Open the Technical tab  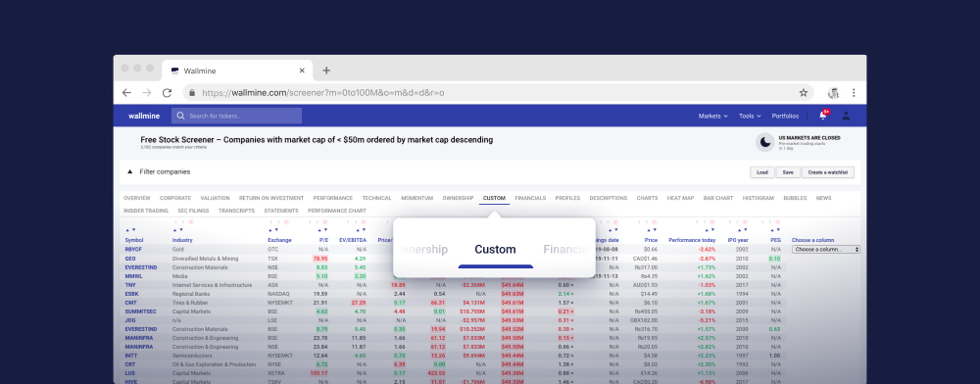coord(377,198)
